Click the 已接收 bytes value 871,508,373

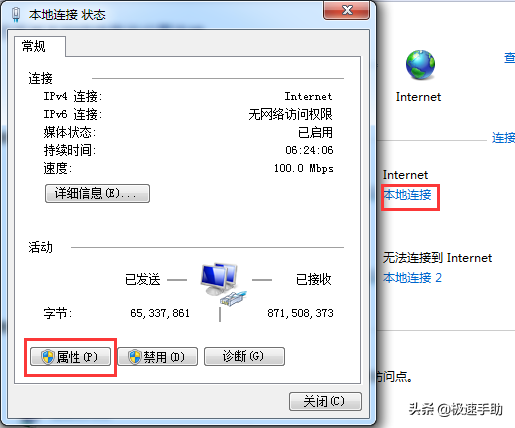coord(300,313)
